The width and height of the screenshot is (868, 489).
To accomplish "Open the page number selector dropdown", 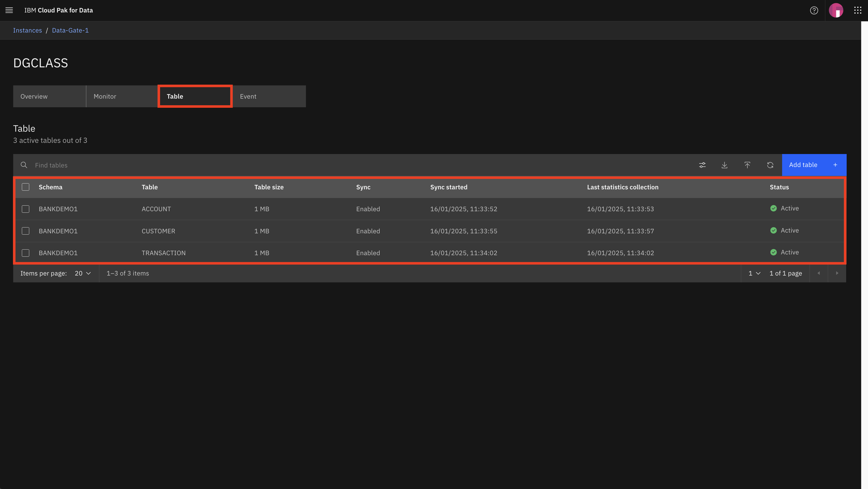I will pyautogui.click(x=754, y=273).
